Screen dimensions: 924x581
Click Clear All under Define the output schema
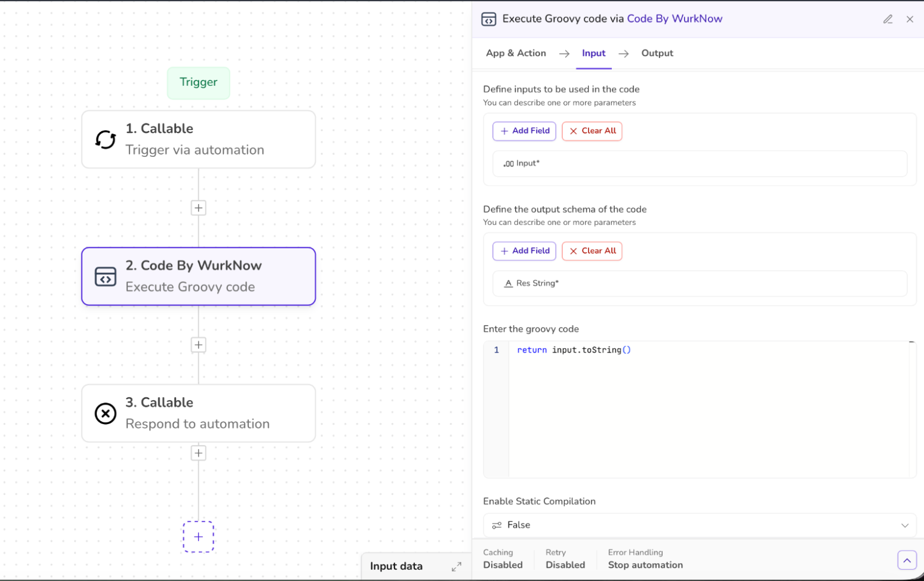tap(592, 251)
